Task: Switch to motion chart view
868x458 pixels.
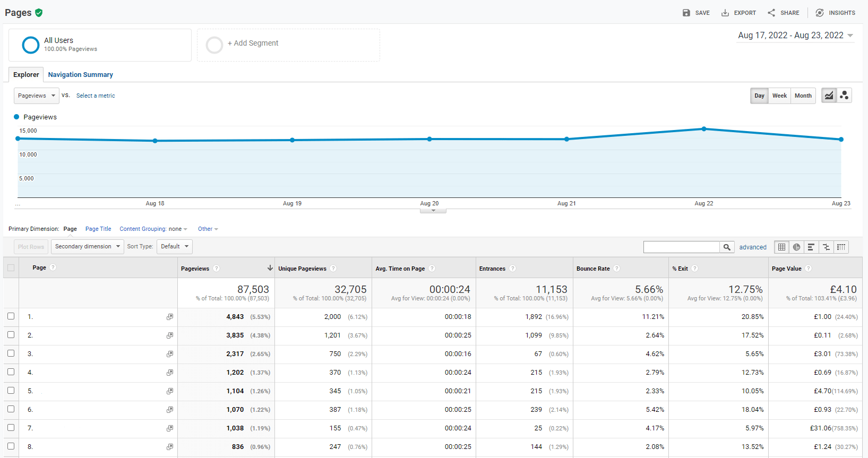Action: pos(844,96)
